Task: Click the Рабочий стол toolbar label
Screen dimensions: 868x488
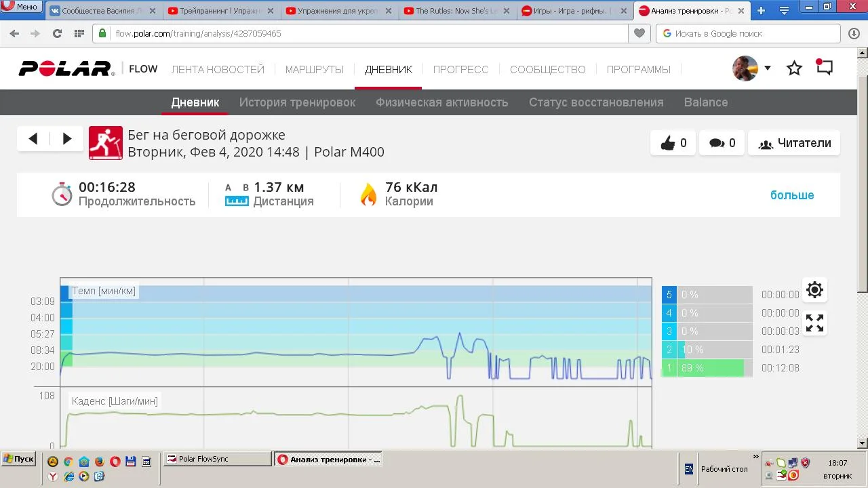Action: 724,469
